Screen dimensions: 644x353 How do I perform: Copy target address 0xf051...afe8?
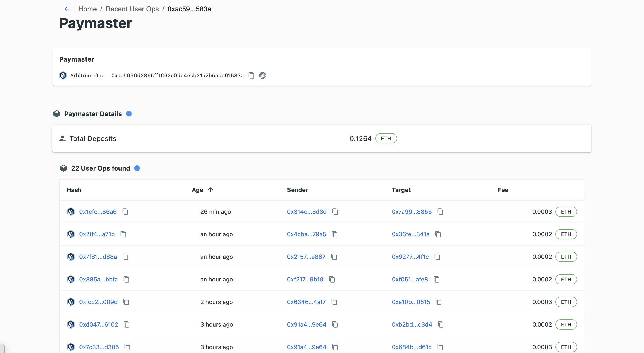436,280
